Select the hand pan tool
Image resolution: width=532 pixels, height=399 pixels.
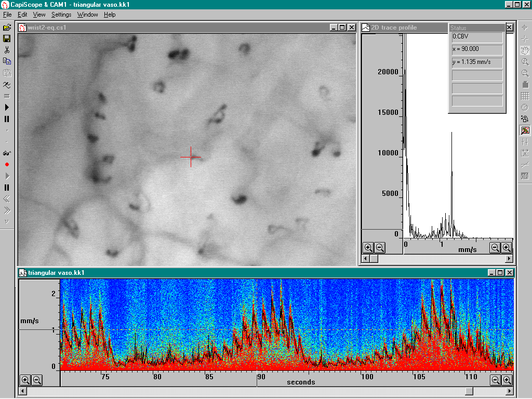[525, 50]
